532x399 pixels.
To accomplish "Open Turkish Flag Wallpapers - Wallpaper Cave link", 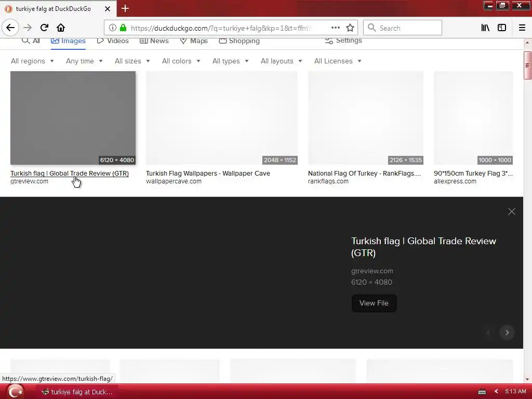I will click(x=208, y=174).
